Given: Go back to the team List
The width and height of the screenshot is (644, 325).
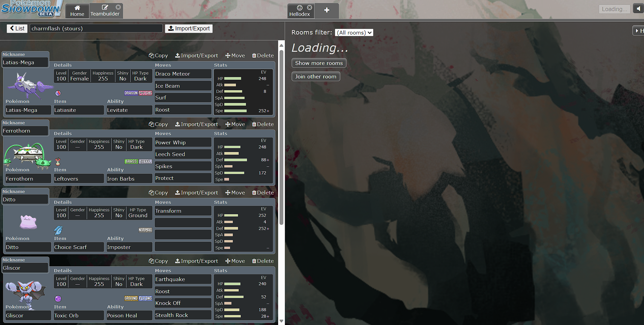Looking at the screenshot, I should [x=17, y=28].
